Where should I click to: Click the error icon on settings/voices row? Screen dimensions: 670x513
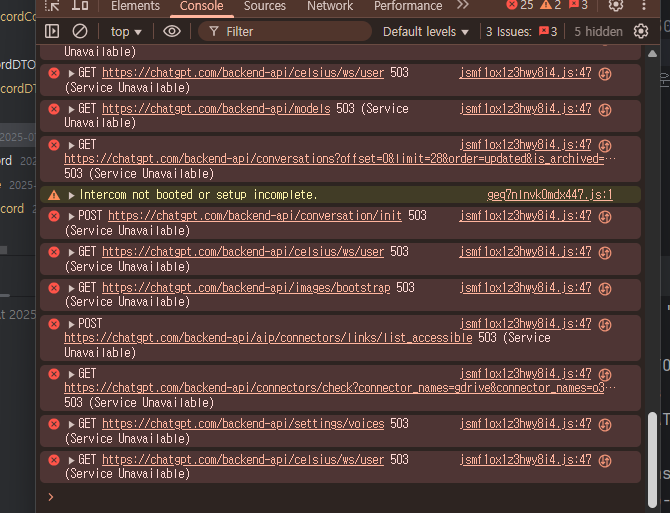pos(54,424)
